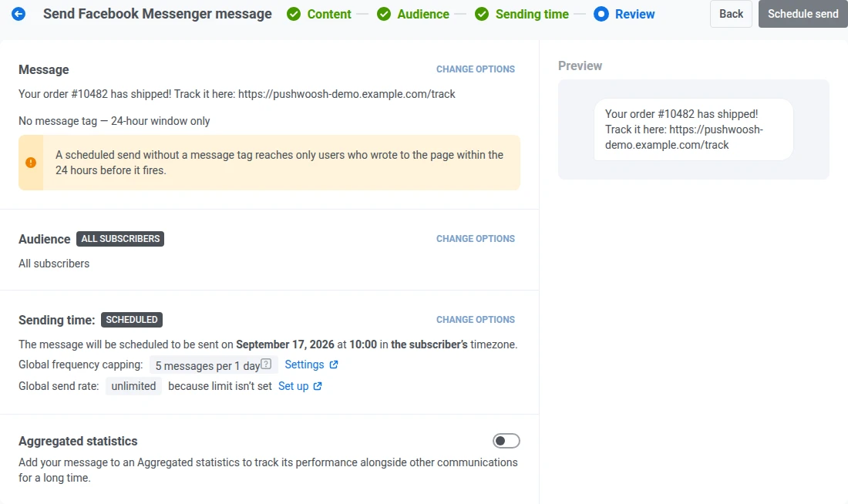Click the Sending time step checkmark icon
848x504 pixels.
coord(482,14)
